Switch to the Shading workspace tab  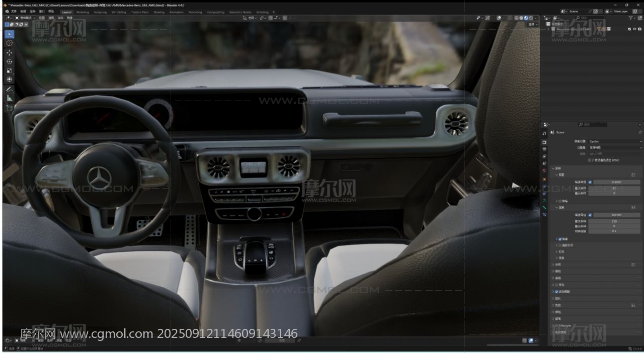point(159,12)
